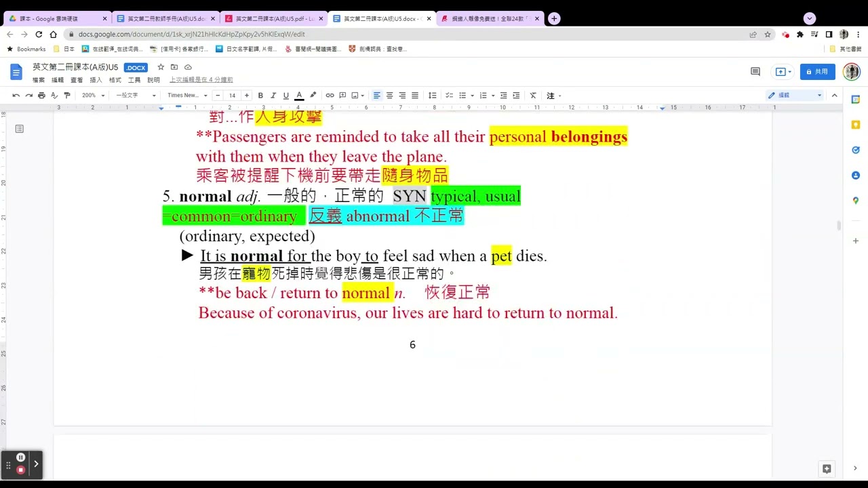Open the document outline sidebar icon
Screen dimensions: 868x488
pyautogui.click(x=20, y=129)
